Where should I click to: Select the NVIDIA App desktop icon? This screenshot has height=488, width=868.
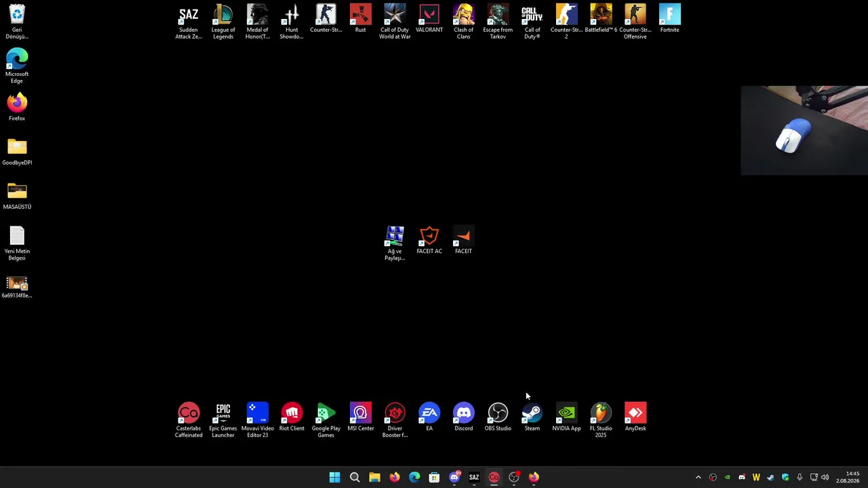click(566, 417)
